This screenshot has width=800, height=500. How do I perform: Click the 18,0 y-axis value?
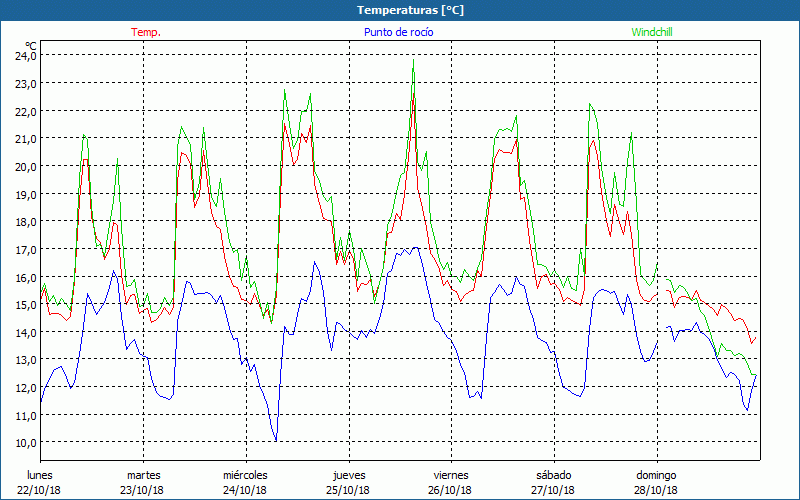[x=26, y=221]
